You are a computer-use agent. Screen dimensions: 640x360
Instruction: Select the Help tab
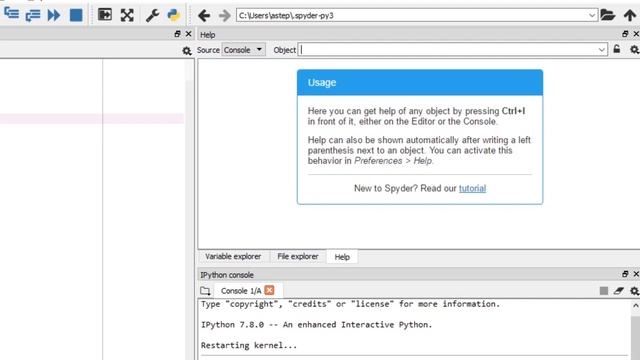pyautogui.click(x=342, y=257)
